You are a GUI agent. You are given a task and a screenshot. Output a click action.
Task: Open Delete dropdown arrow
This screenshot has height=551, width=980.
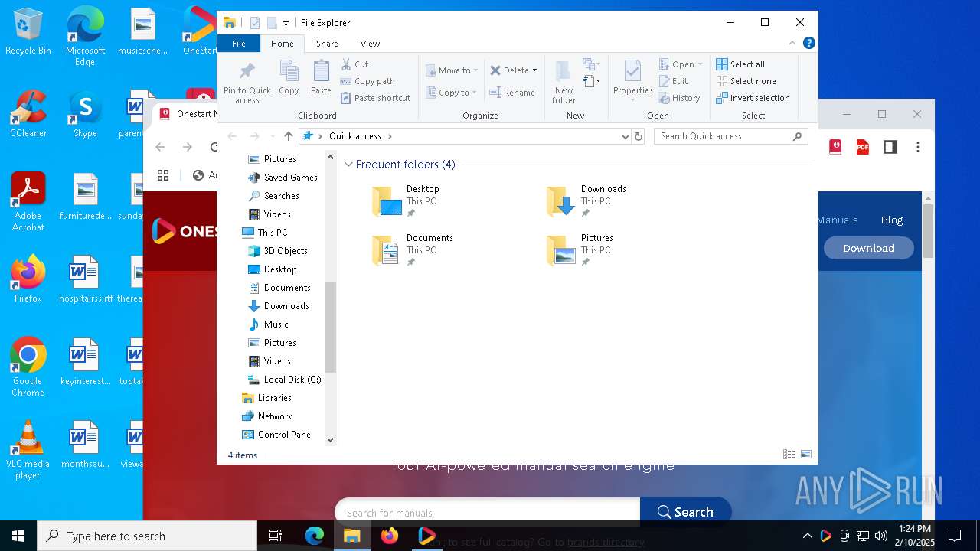(534, 70)
